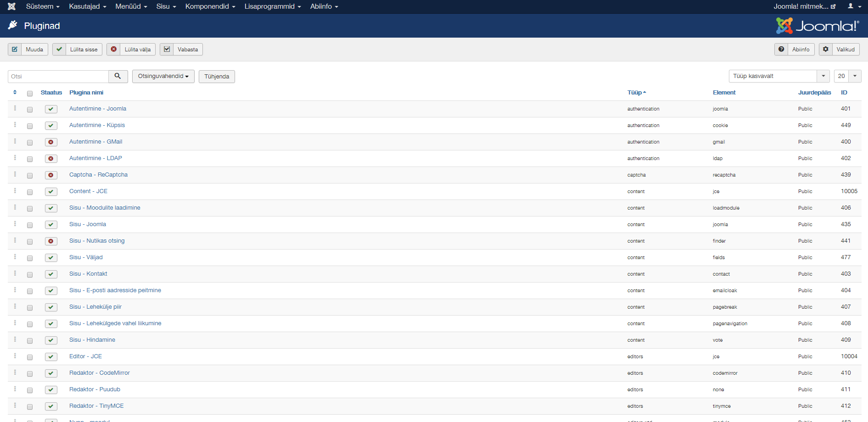This screenshot has width=868, height=422.
Task: Toggle Sisu - Väljad status icon
Action: tap(51, 258)
